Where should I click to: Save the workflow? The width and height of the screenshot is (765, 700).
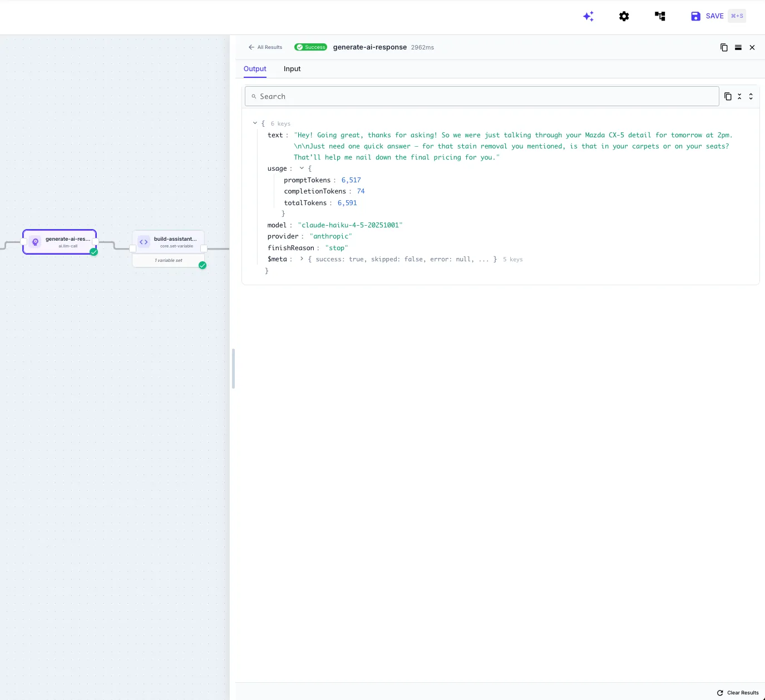coord(707,16)
